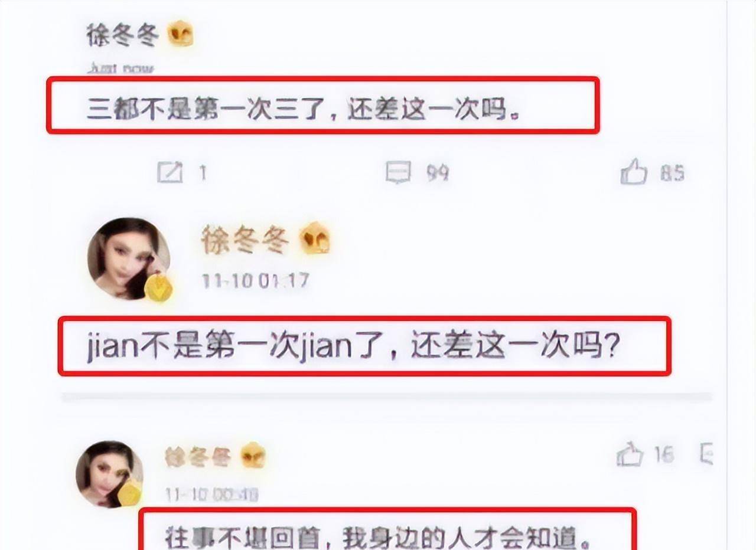Screen dimensions: 756x550
Task: Like the first post with 85 likes
Action: coord(634,172)
